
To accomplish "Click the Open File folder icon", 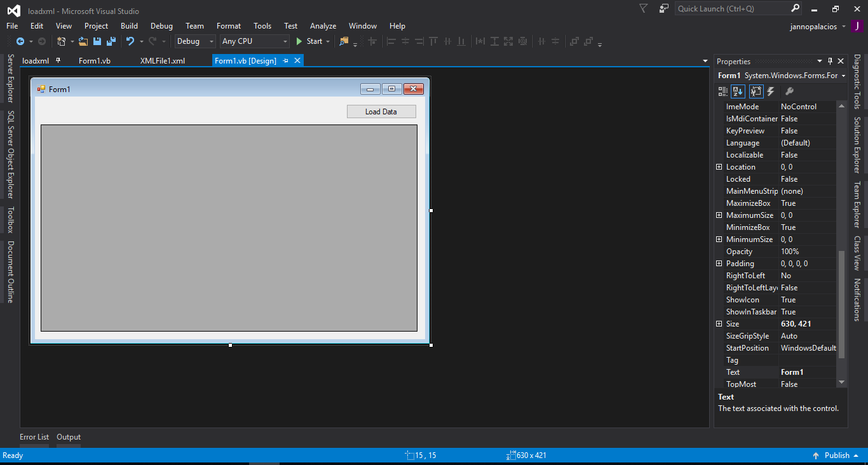I will (x=83, y=41).
